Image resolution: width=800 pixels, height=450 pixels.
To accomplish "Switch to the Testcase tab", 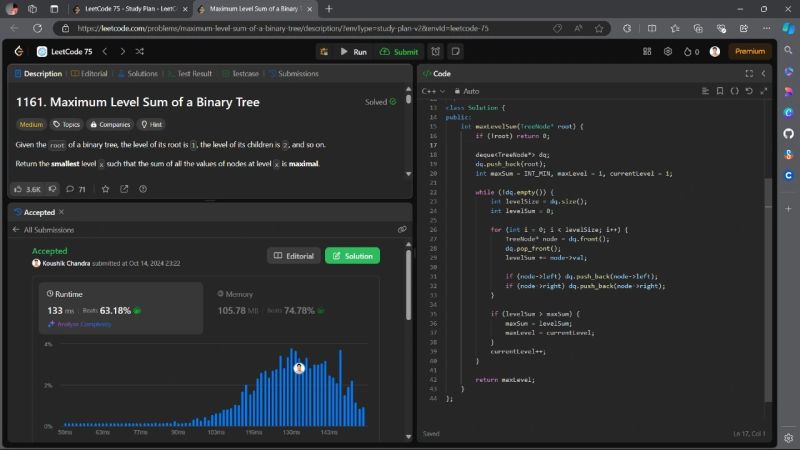I will (x=241, y=73).
